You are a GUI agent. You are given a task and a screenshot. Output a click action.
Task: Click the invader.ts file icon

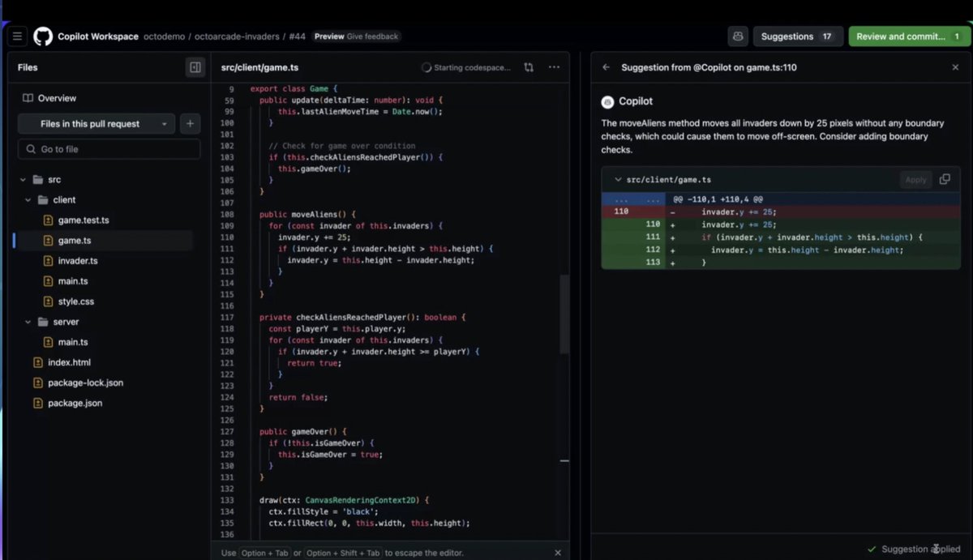click(48, 261)
